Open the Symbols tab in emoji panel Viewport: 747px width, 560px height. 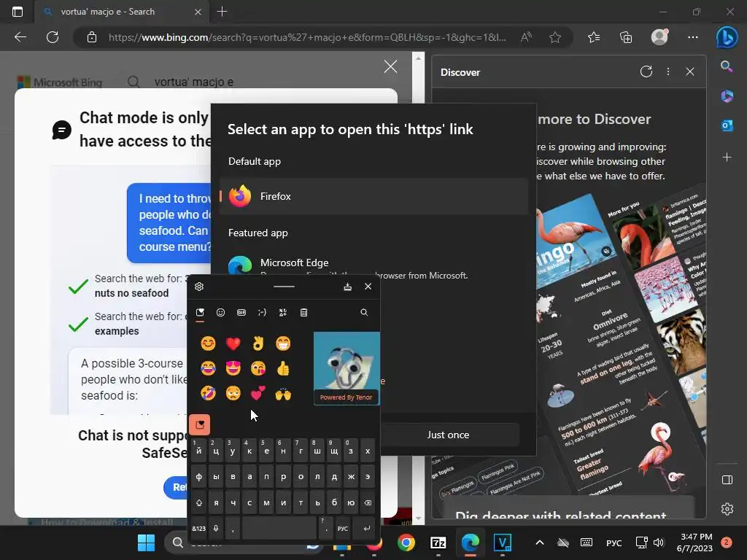(x=283, y=312)
